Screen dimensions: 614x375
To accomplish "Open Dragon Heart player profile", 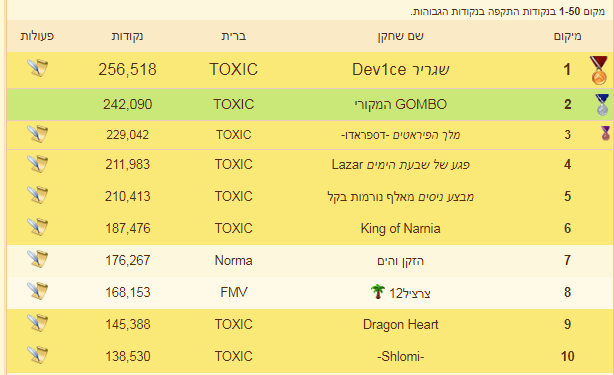I will coord(401,325).
